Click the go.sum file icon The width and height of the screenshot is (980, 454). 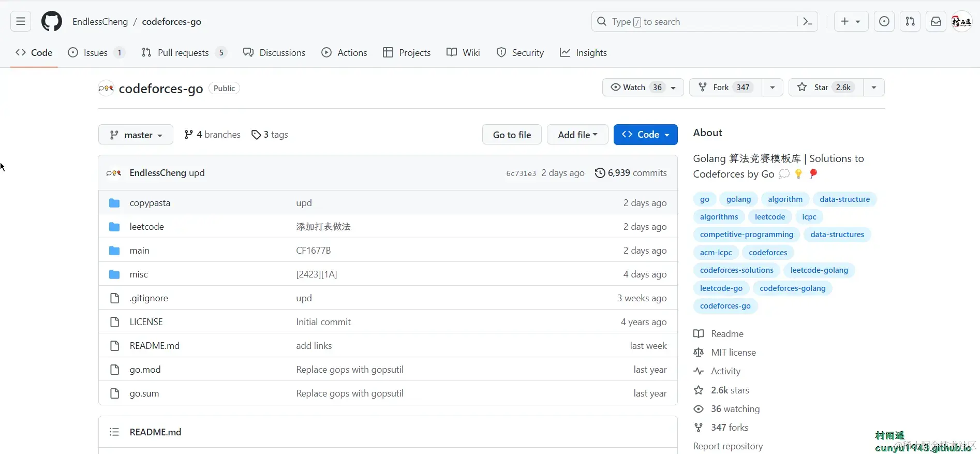pos(114,393)
